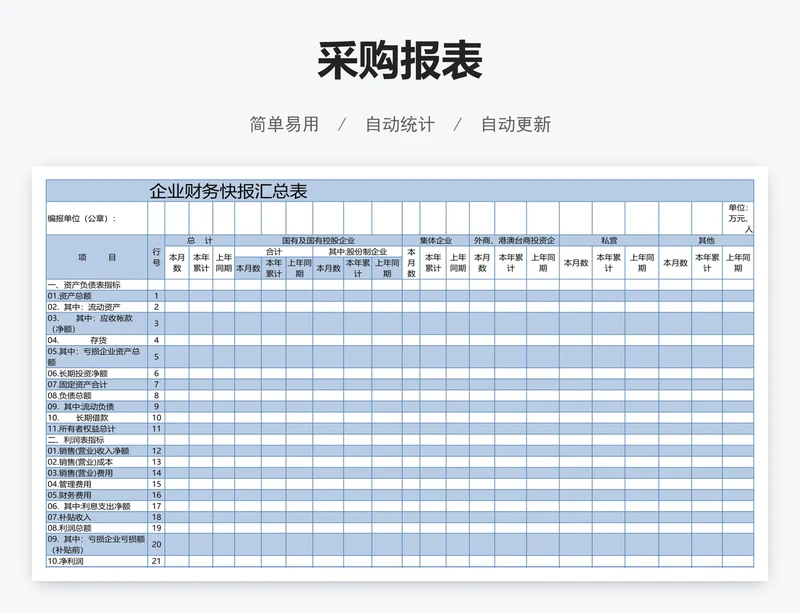This screenshot has width=800, height=613.
Task: Select the 05.财务费用 row label
Action: [x=97, y=495]
